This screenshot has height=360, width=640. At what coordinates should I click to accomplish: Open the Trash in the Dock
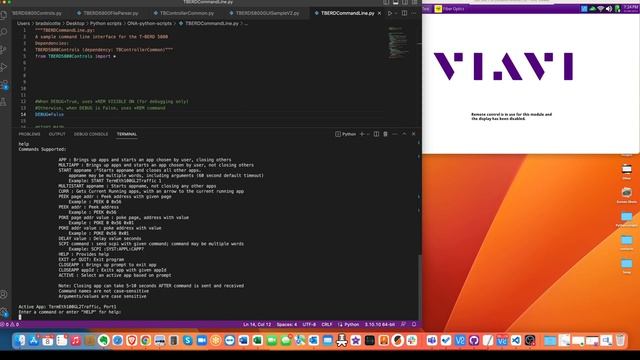pos(620,340)
